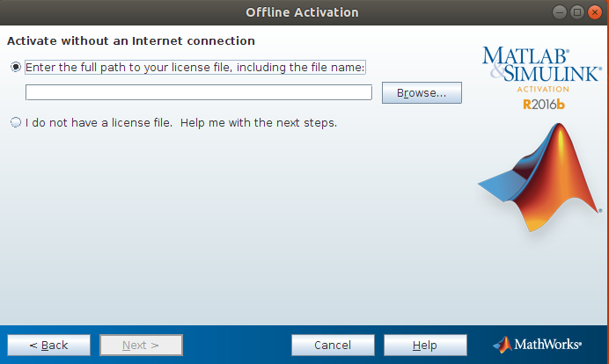Viewport: 609px width, 364px height.
Task: Click the R2016b version label
Action: [544, 105]
